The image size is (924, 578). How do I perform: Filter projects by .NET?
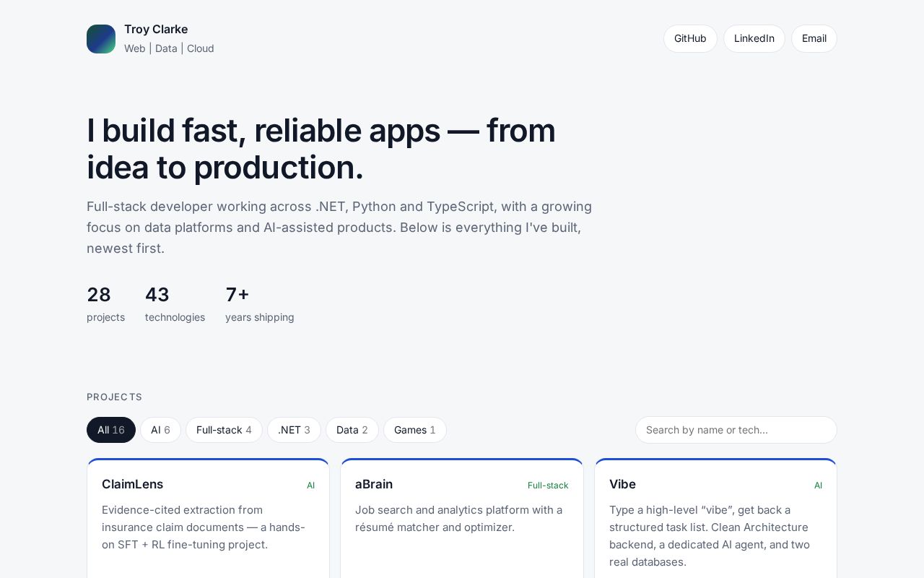click(x=294, y=430)
